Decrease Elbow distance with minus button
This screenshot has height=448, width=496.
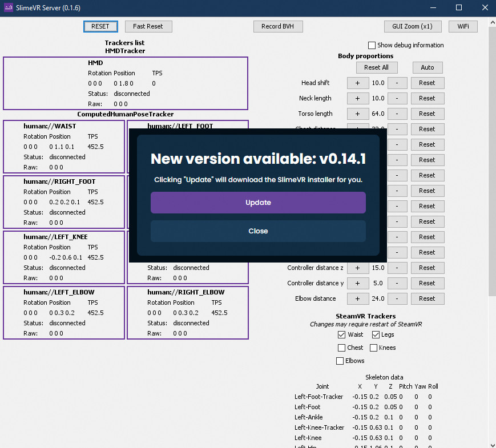pos(397,298)
